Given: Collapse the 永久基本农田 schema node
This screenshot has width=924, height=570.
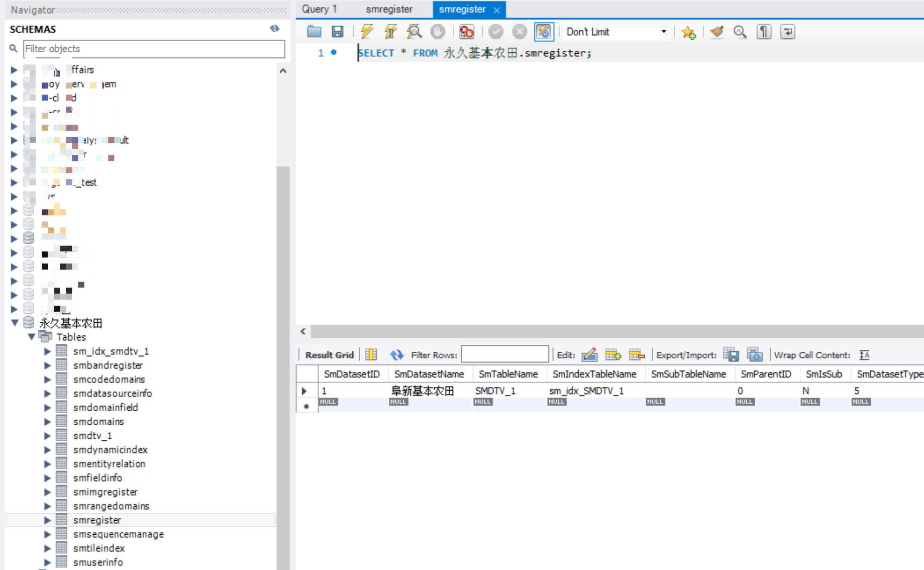Looking at the screenshot, I should 15,323.
